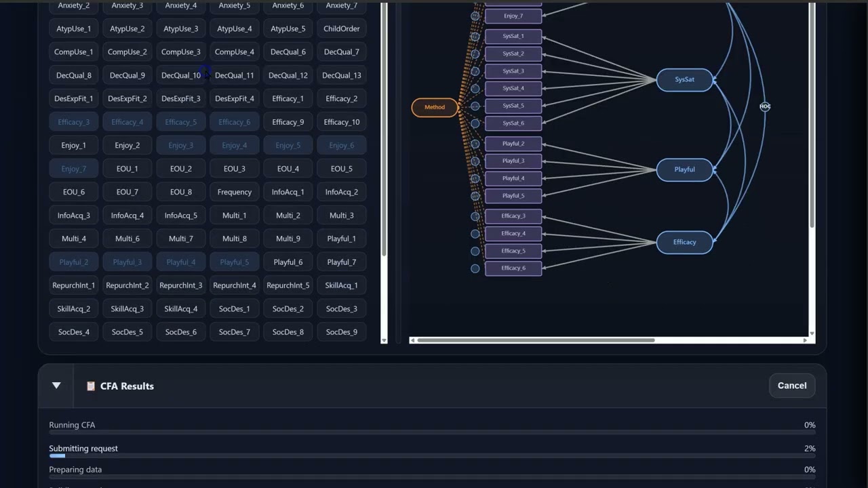Click the Running CFA progress bar
The height and width of the screenshot is (488, 868).
pos(432,432)
